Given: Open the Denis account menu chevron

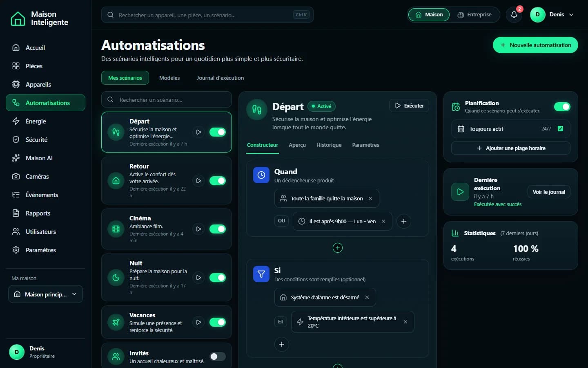Looking at the screenshot, I should pos(571,15).
